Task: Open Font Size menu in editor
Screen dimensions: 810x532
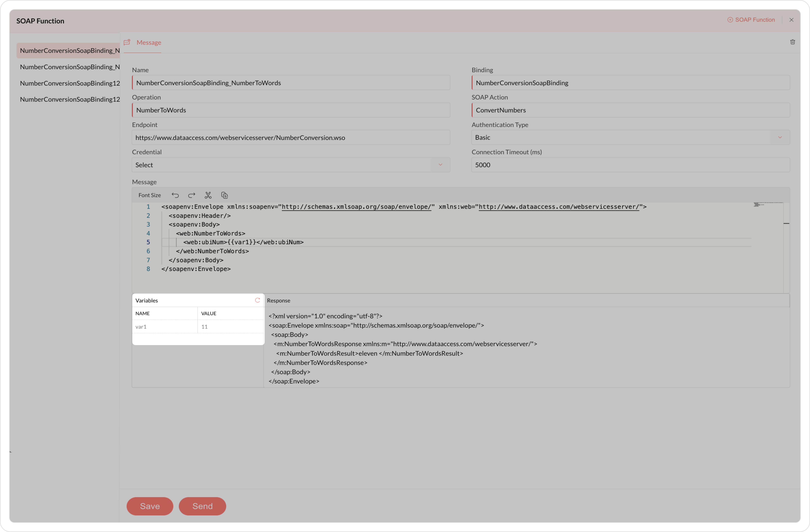Action: [x=149, y=195]
